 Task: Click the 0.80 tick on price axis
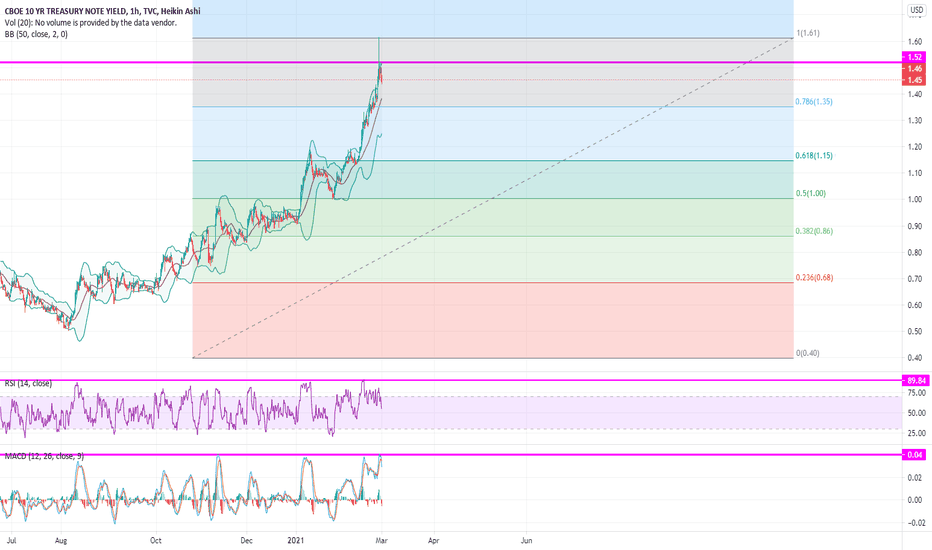point(915,253)
